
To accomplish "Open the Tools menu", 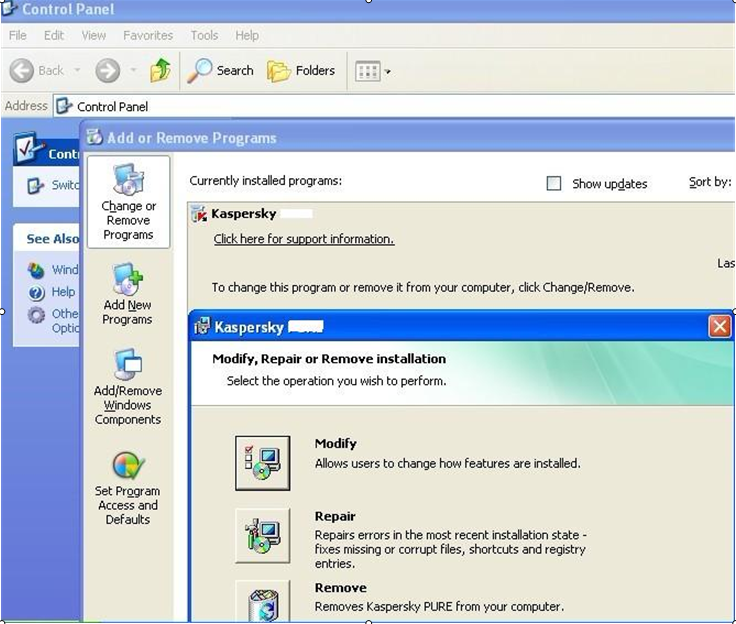I will pyautogui.click(x=204, y=35).
